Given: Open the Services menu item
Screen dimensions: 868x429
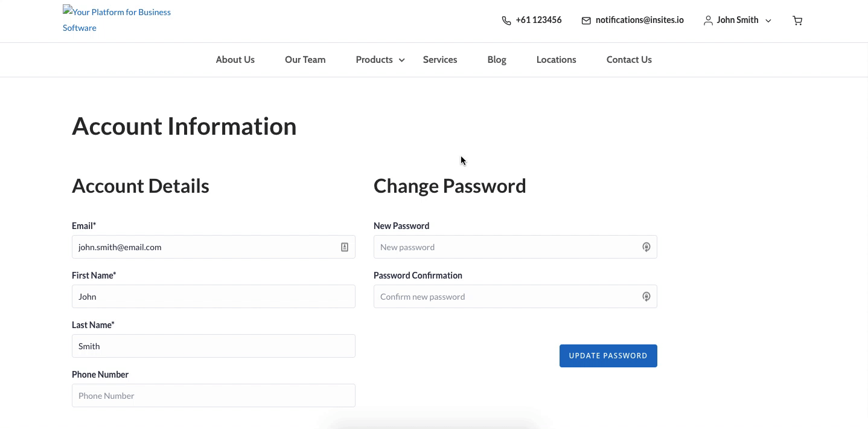Looking at the screenshot, I should [x=440, y=60].
